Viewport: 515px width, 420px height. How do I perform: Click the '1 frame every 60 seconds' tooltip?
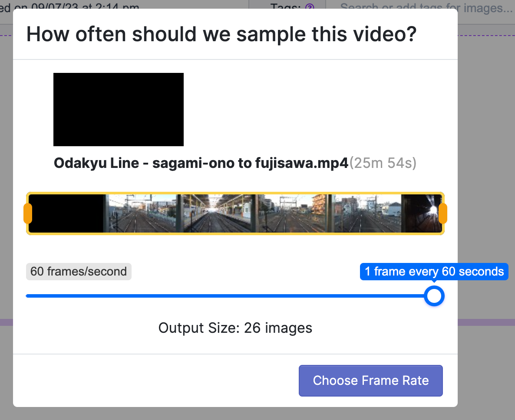coord(434,272)
